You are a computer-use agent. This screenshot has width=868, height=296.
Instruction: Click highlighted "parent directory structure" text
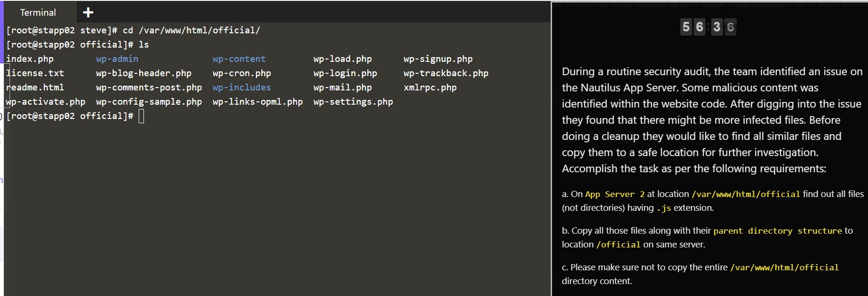[777, 231]
